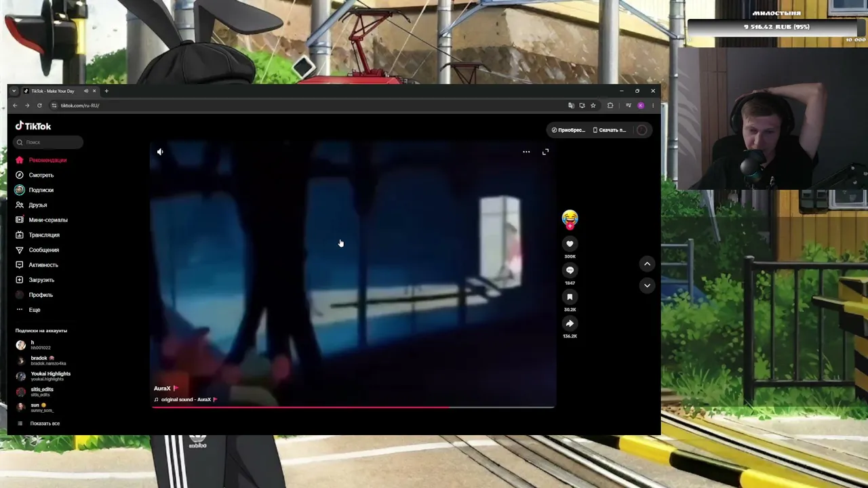
Task: Install the TikTok app from the address bar
Action: pos(582,106)
